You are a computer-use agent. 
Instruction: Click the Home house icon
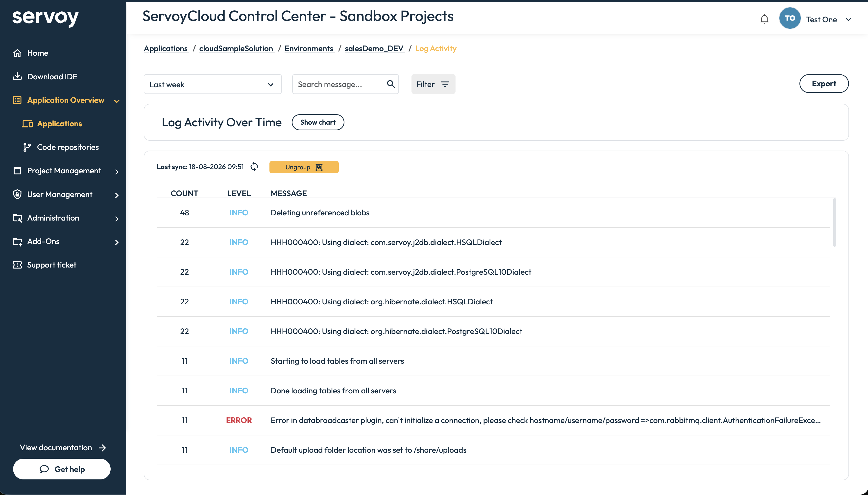pos(17,53)
